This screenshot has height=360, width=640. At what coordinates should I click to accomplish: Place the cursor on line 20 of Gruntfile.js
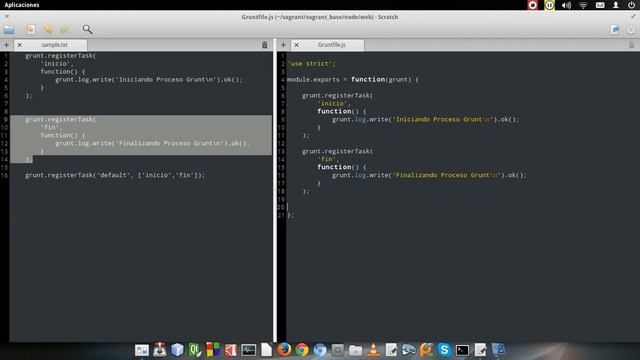[x=463, y=207]
